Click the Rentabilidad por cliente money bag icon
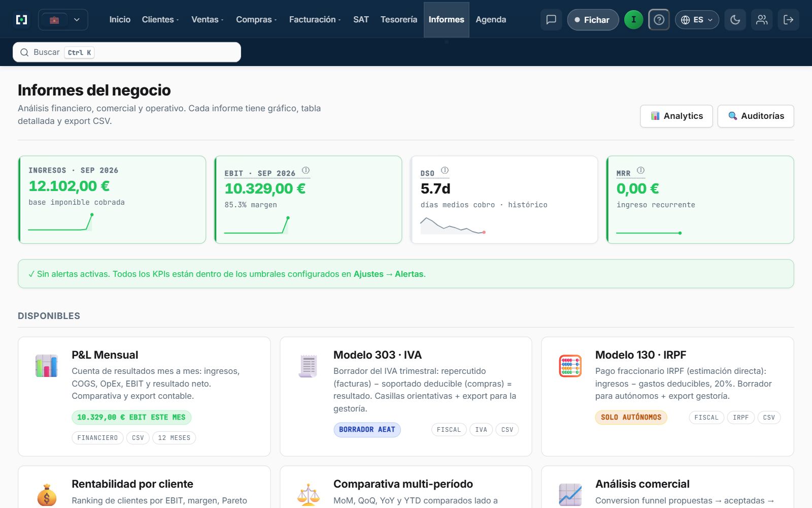Viewport: 812px width, 508px height. (x=47, y=495)
